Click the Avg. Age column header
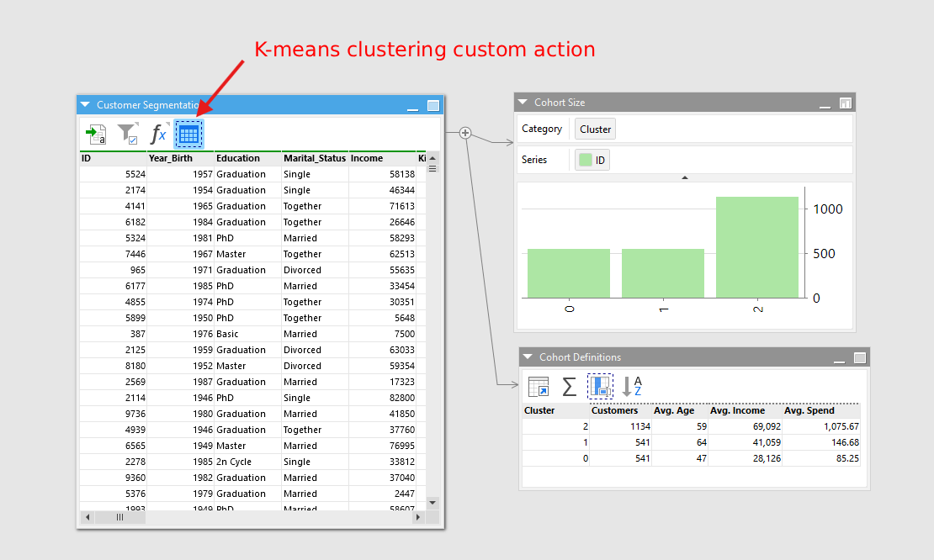 click(680, 410)
